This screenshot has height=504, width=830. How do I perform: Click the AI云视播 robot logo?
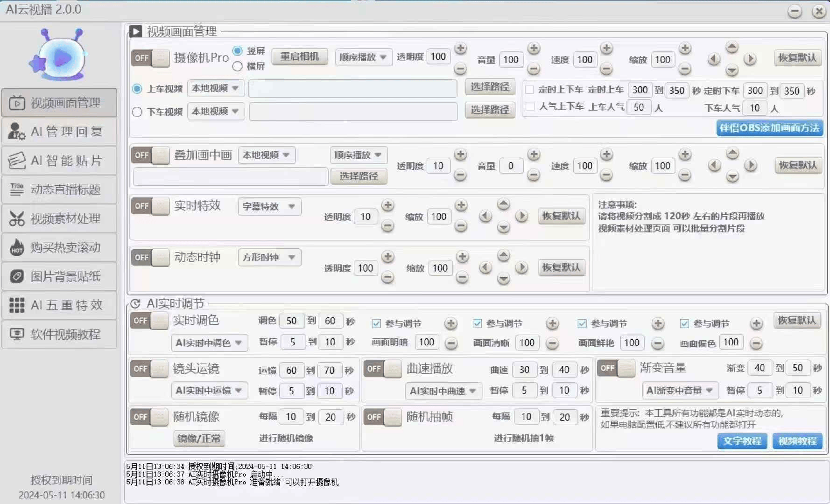(x=59, y=55)
